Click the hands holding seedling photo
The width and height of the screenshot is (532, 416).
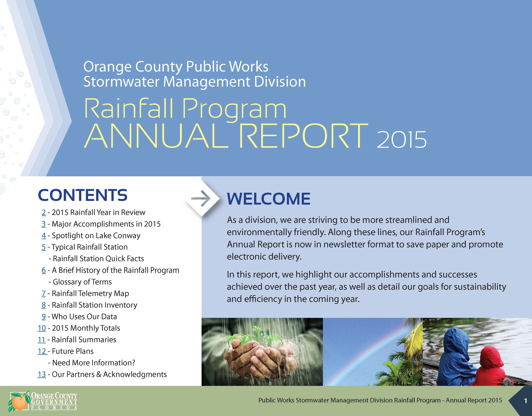click(262, 352)
